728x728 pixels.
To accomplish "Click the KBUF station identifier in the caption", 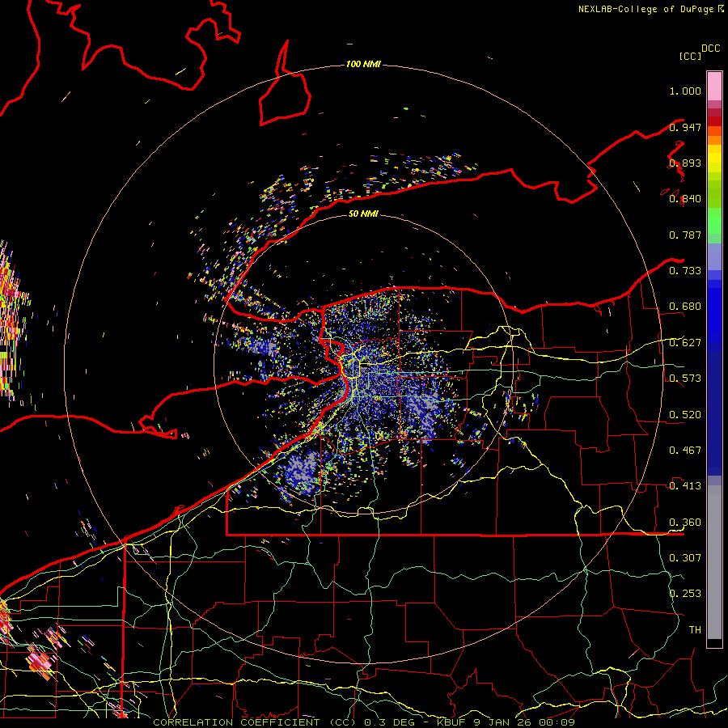I will 451,722.
